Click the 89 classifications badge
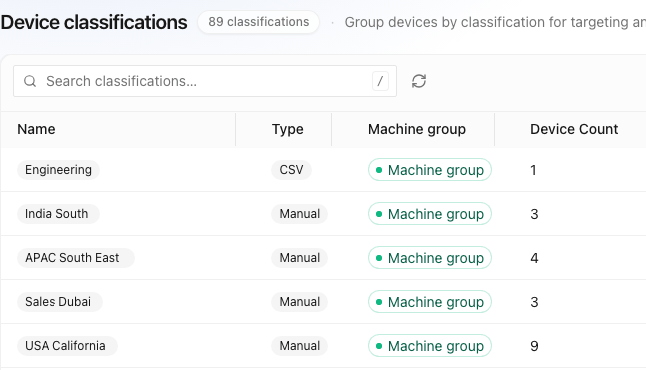Screen dimensions: 646x370 tap(259, 22)
